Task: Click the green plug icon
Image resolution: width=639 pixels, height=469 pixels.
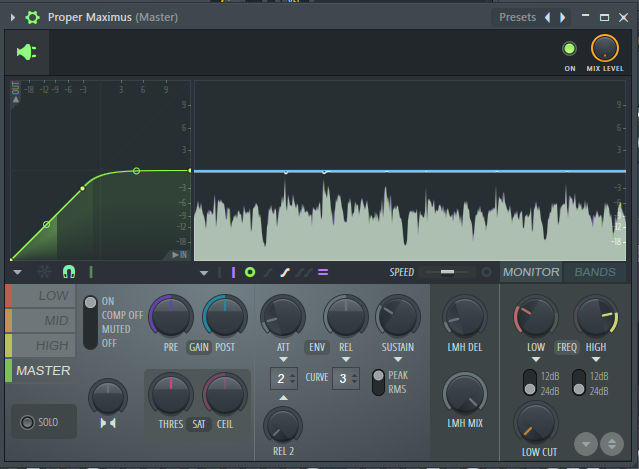Action: (x=27, y=52)
